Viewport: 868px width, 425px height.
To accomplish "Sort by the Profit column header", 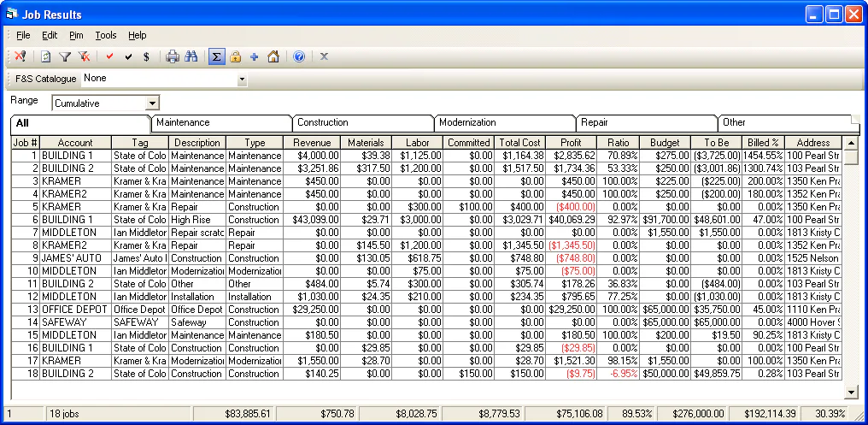I will pyautogui.click(x=572, y=143).
